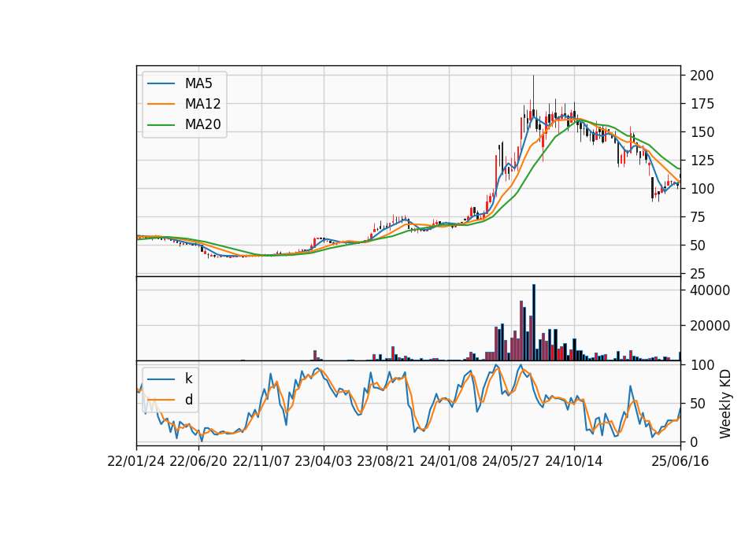This screenshot has height=543, width=756.
Task: Click the 75 price axis label
Action: pos(699,217)
